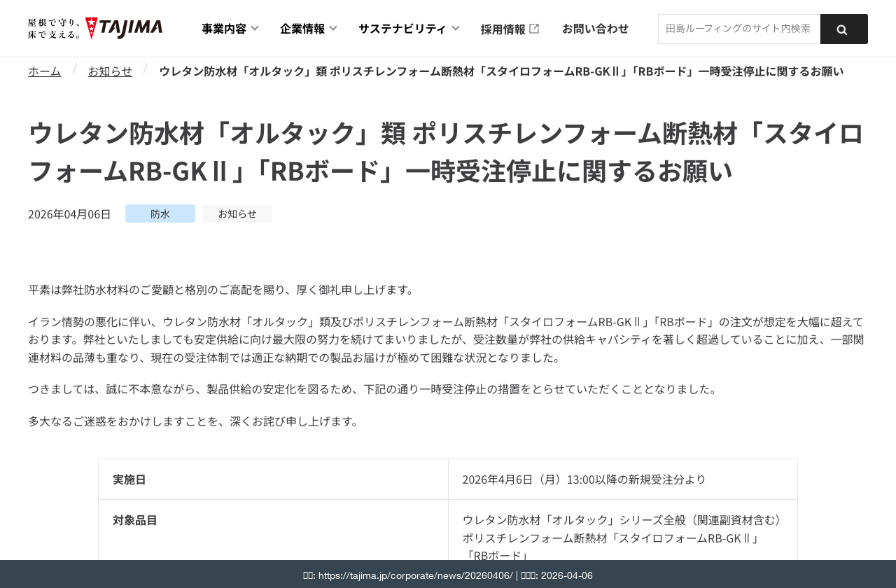Click the search magnifier icon
The image size is (896, 588).
click(843, 28)
